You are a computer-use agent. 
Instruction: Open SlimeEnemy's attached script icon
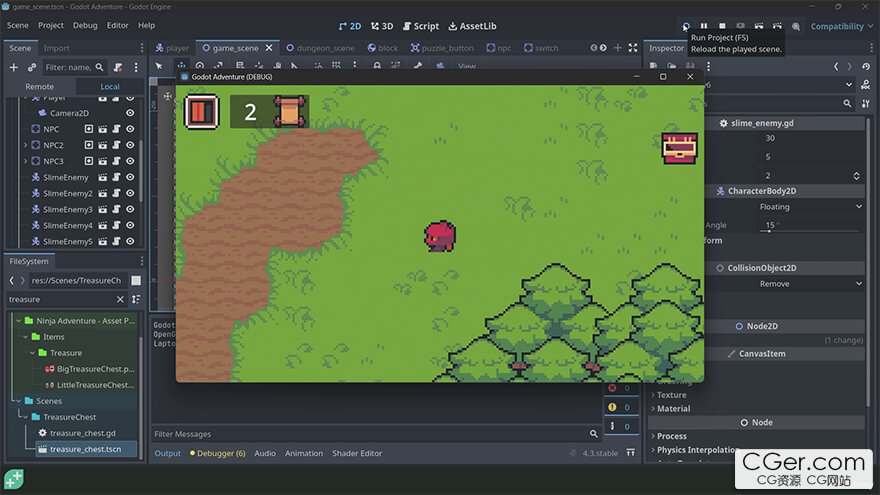click(116, 177)
